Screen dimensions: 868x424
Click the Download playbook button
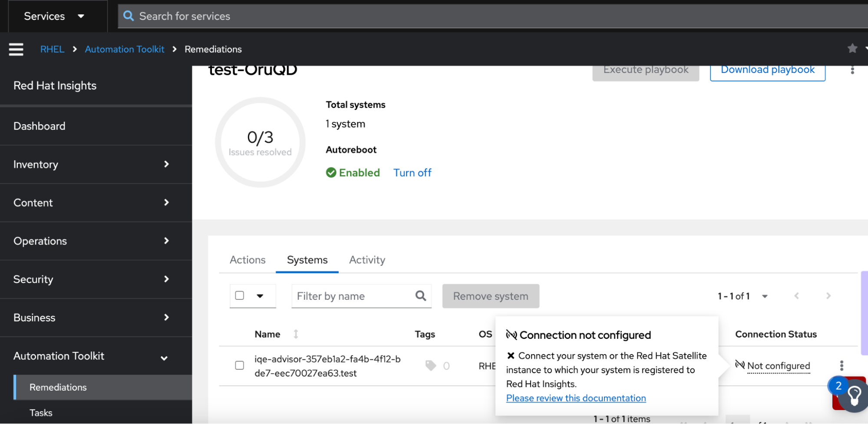click(x=767, y=70)
